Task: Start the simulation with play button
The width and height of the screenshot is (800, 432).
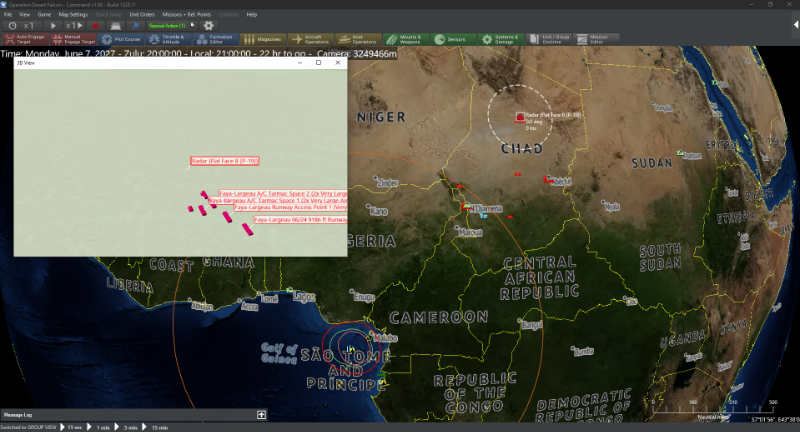Action: [53, 26]
